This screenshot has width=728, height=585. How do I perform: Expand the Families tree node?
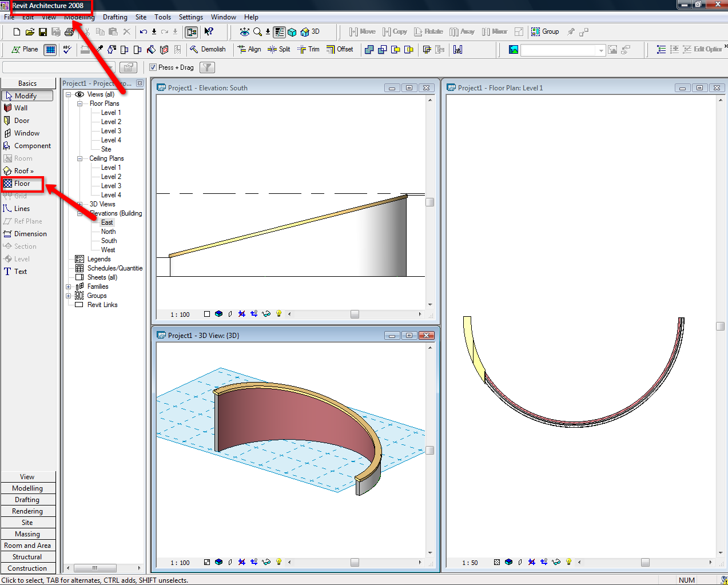pos(69,286)
